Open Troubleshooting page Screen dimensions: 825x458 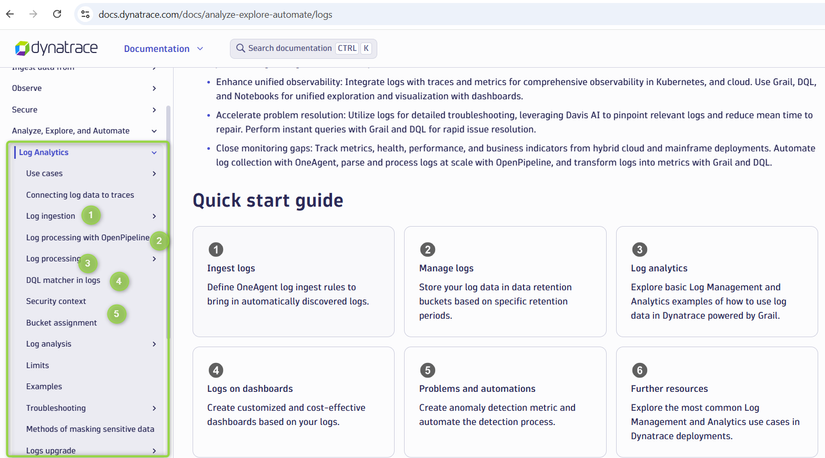click(56, 408)
